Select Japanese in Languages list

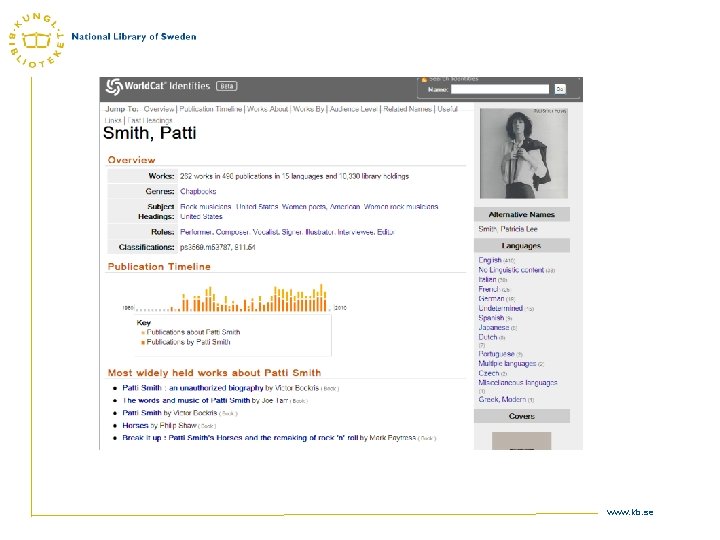click(x=494, y=327)
